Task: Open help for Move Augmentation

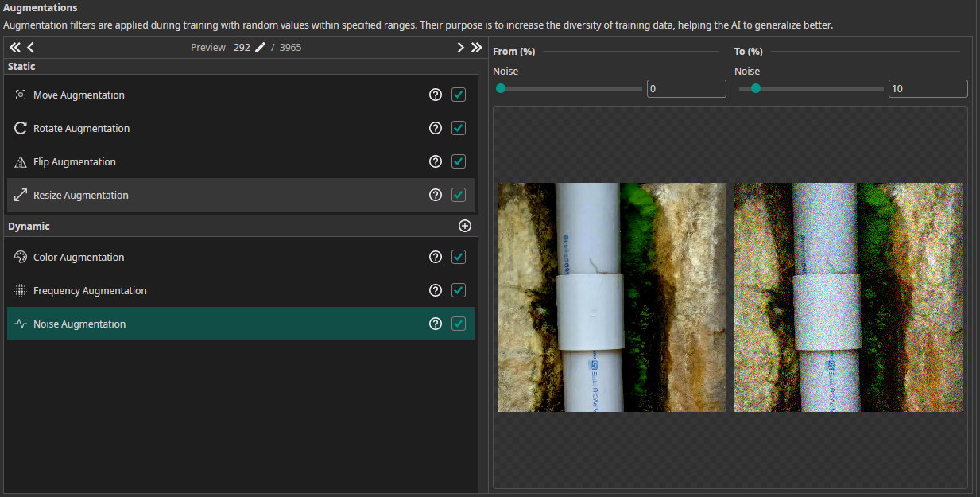Action: [435, 95]
